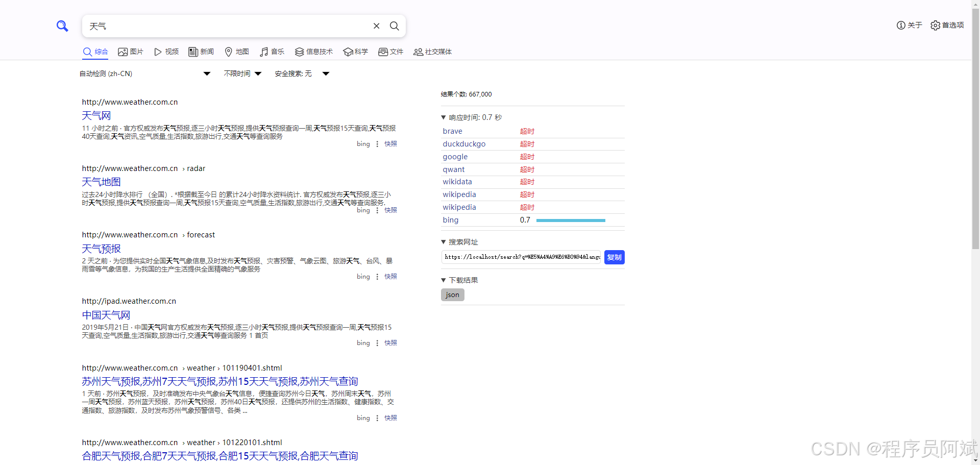Collapse the 下载结果 section
The height and width of the screenshot is (465, 980).
click(x=460, y=280)
